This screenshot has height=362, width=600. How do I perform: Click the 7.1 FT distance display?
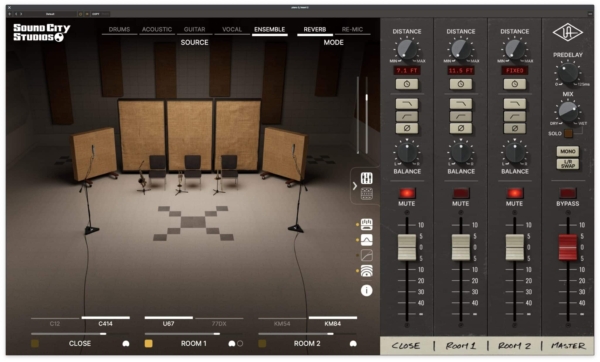[x=407, y=70]
